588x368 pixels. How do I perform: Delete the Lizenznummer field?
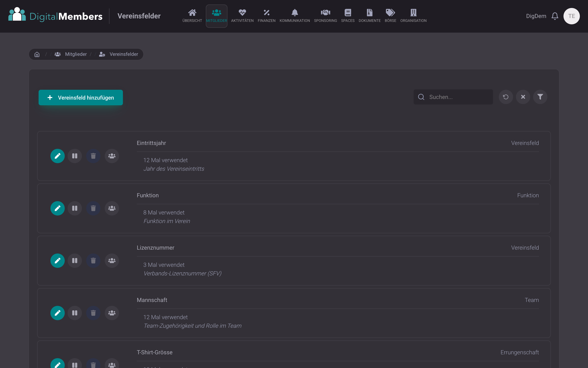[x=93, y=261]
